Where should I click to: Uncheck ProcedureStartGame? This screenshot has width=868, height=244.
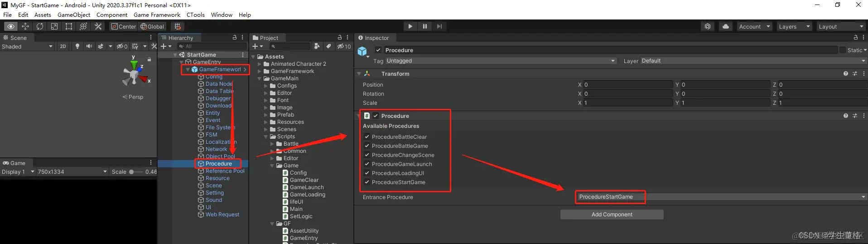(367, 182)
